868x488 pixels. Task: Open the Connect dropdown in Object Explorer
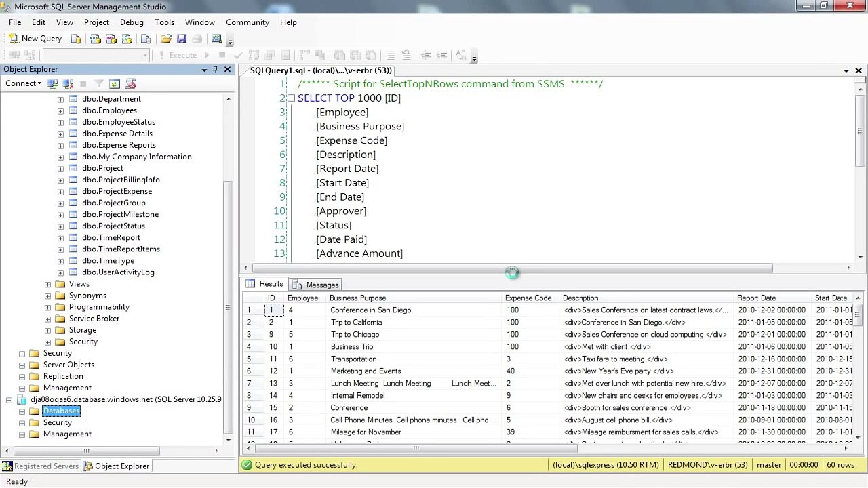[x=23, y=83]
